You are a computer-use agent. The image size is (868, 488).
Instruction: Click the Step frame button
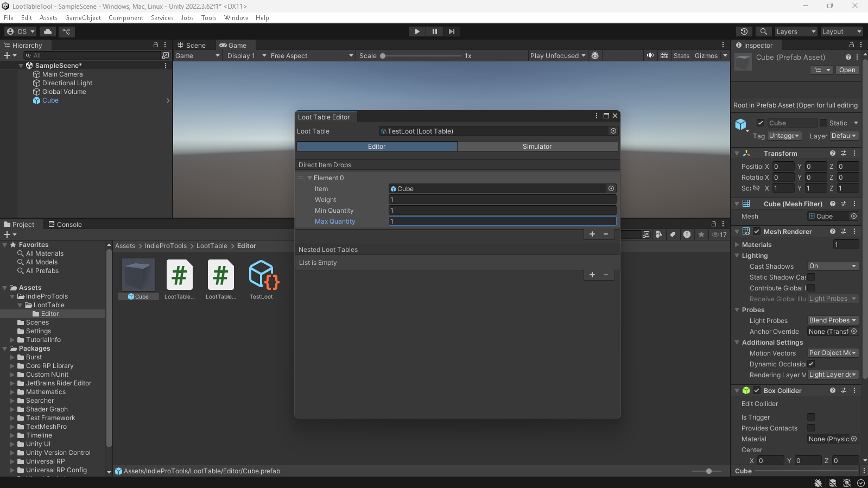452,31
